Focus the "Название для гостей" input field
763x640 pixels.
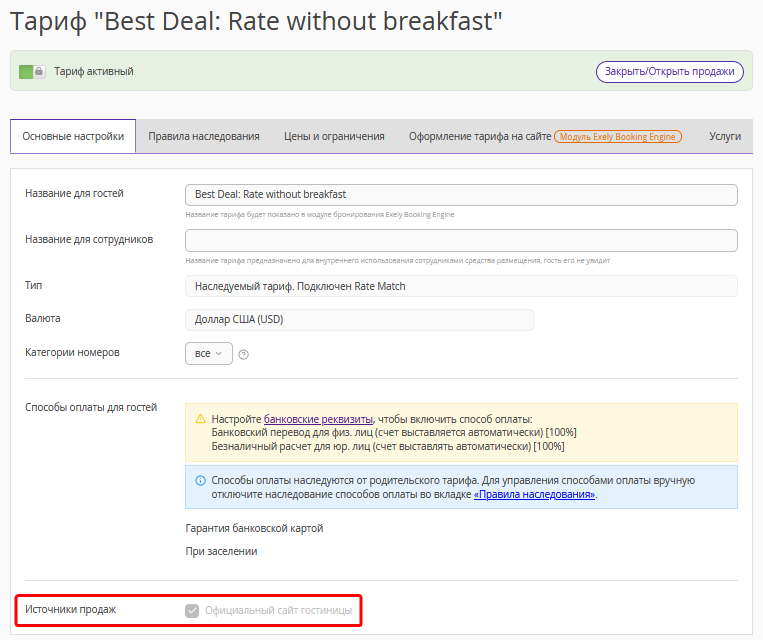[461, 195]
